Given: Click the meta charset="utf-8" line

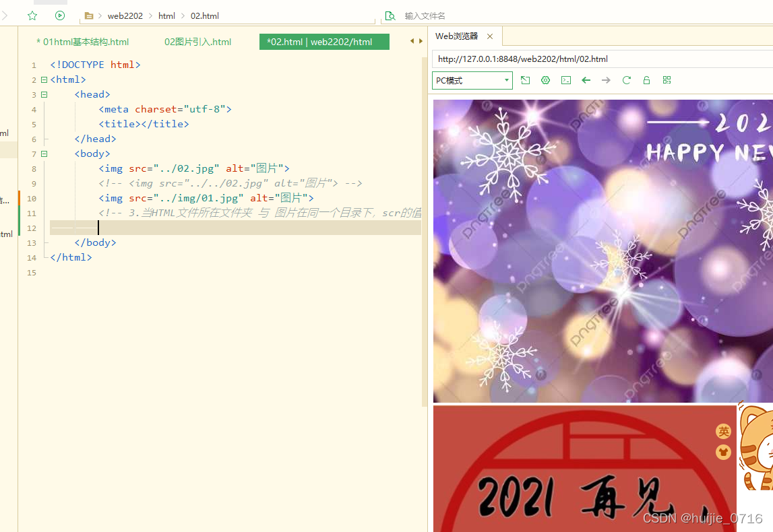Looking at the screenshot, I should tap(164, 109).
